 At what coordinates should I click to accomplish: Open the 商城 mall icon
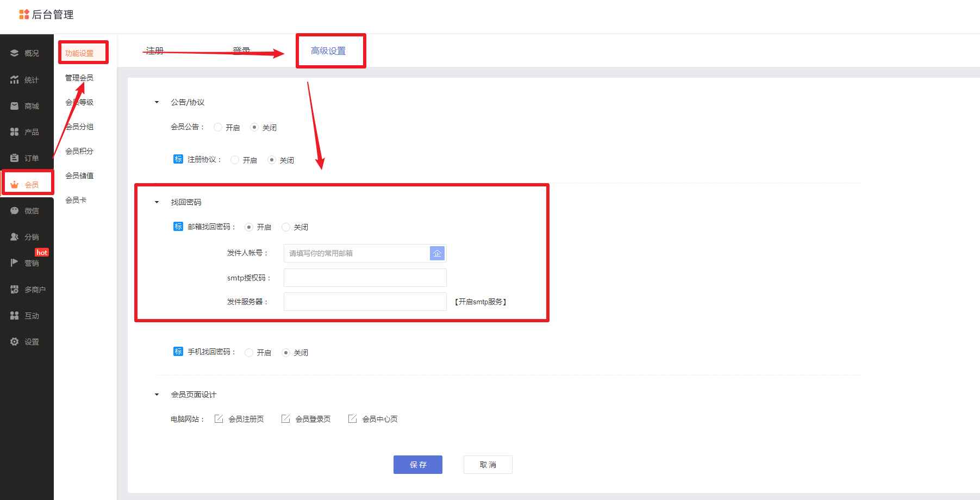(14, 106)
